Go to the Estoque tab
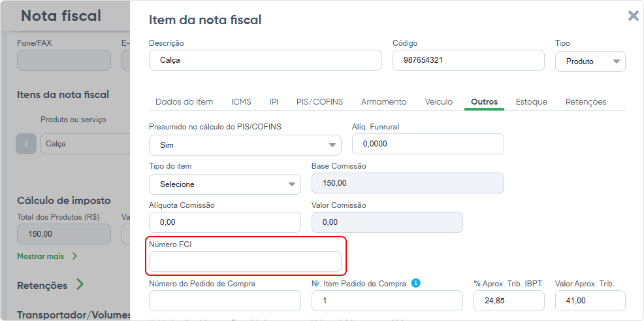 click(532, 101)
